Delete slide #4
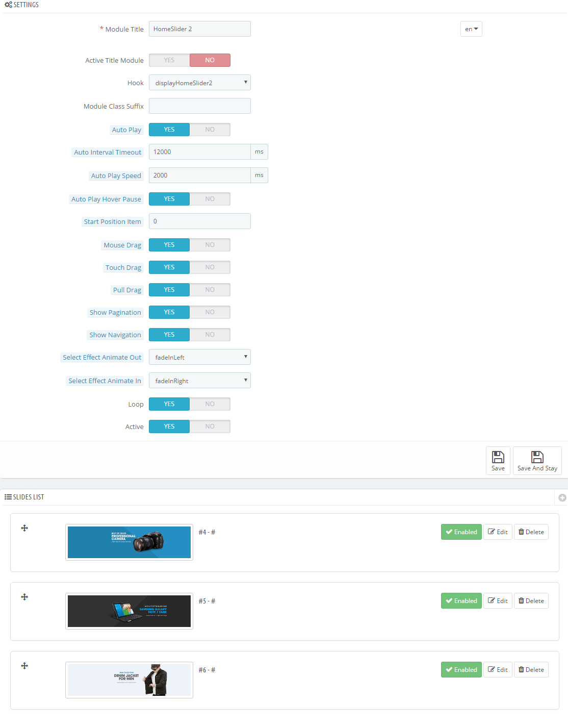The image size is (568, 728). pyautogui.click(x=531, y=532)
